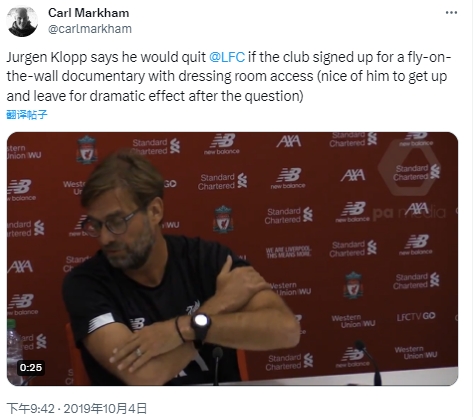Click Carl Markham's profile avatar
Screen dimensions: 475x417
coord(22,21)
